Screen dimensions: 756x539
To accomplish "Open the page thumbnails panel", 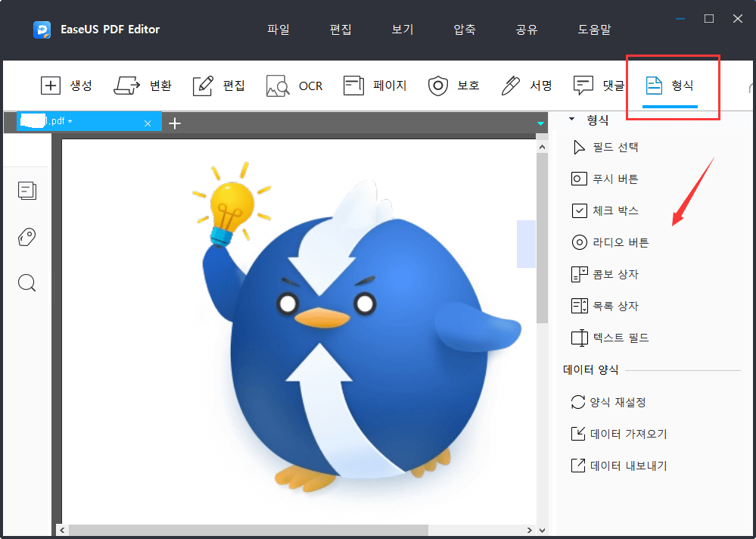I will coord(26,191).
